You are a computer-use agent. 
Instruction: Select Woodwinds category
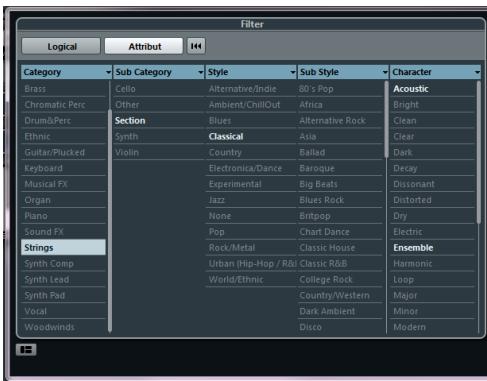[x=63, y=327]
